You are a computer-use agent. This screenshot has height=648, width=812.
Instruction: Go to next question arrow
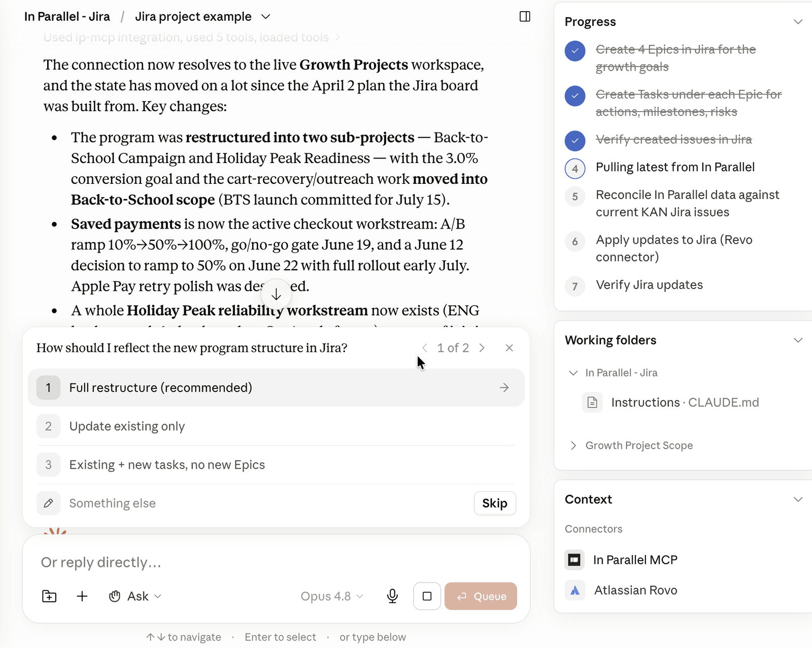coord(482,348)
